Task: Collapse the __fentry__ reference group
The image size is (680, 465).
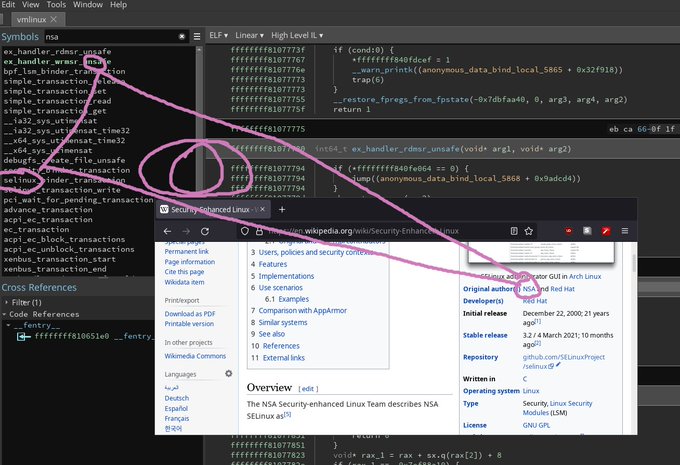Action: 9,325
